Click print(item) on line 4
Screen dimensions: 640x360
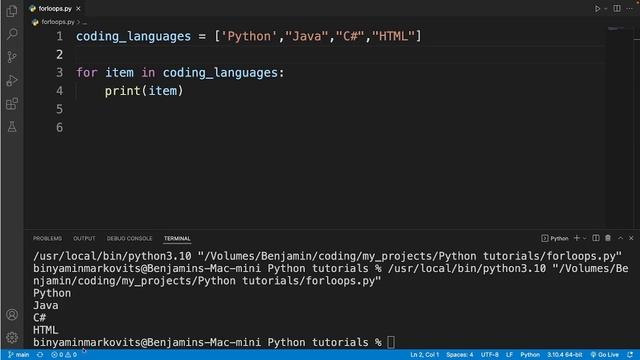(x=144, y=91)
